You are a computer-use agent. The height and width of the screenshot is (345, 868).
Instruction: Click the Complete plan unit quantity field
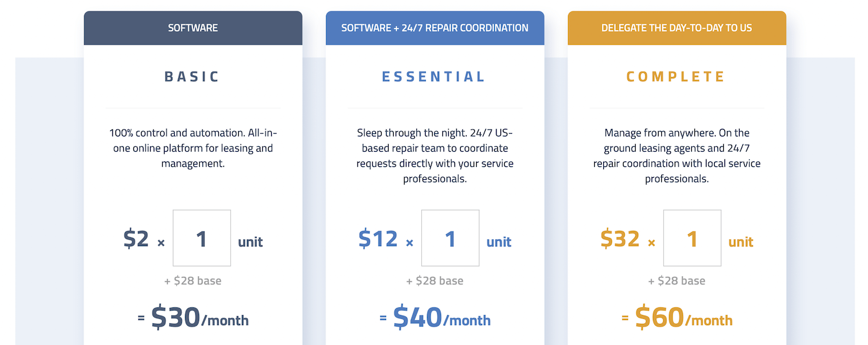pyautogui.click(x=692, y=238)
